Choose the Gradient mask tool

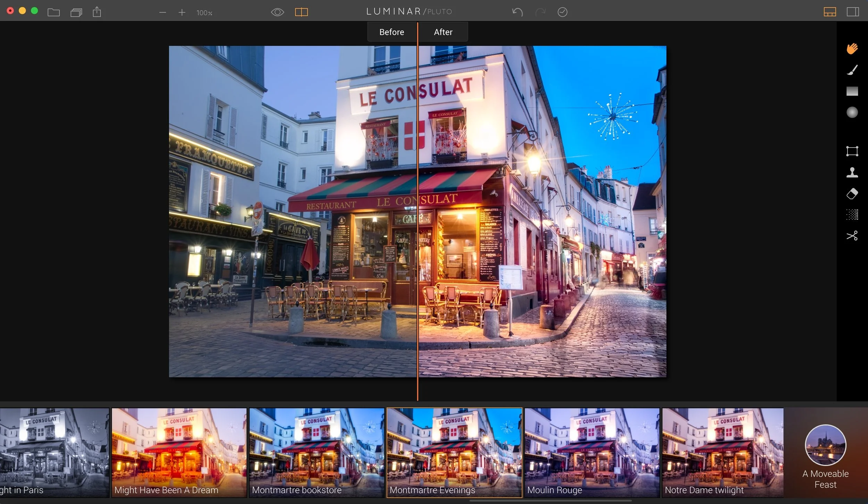coord(852,91)
